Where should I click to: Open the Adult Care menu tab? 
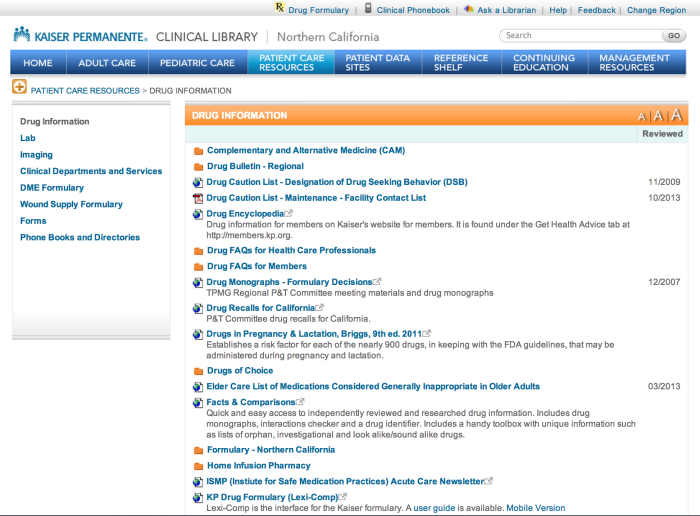[x=107, y=63]
